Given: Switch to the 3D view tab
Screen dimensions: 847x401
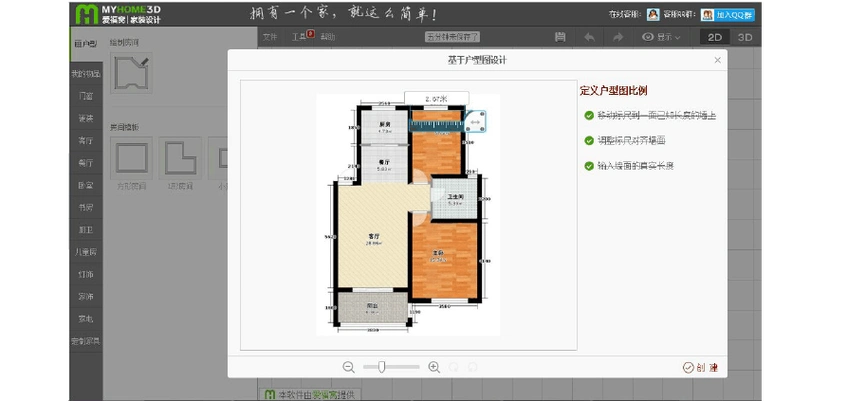Looking at the screenshot, I should coord(744,37).
